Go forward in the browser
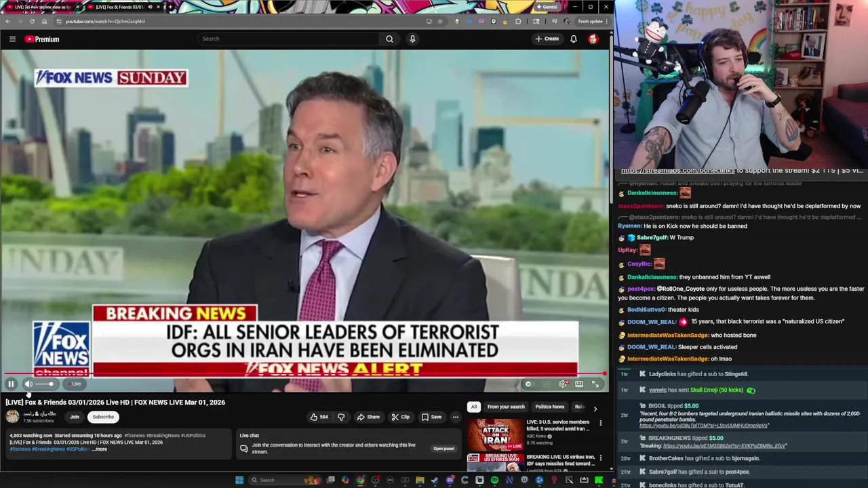This screenshot has width=868, height=488. [20, 21]
